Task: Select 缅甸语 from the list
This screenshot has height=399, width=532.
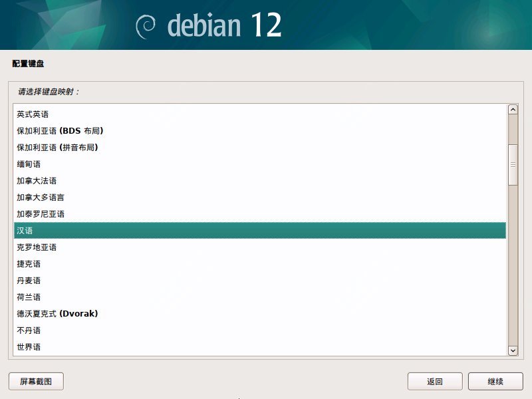Action: coord(29,164)
